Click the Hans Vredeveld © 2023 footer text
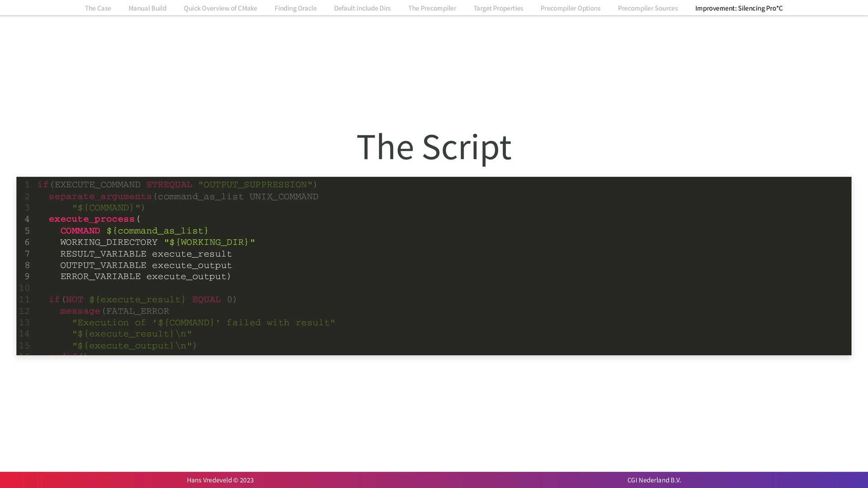Screen dimensions: 868x488 click(220, 480)
